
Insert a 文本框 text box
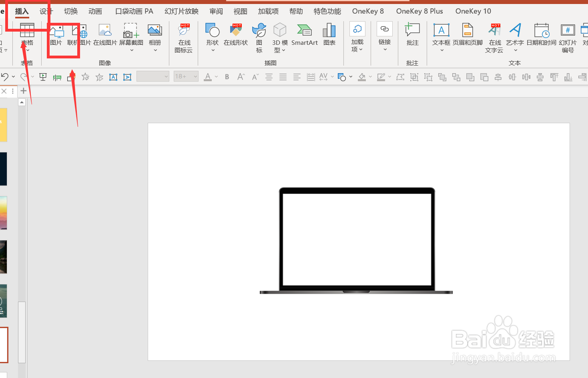coord(442,38)
